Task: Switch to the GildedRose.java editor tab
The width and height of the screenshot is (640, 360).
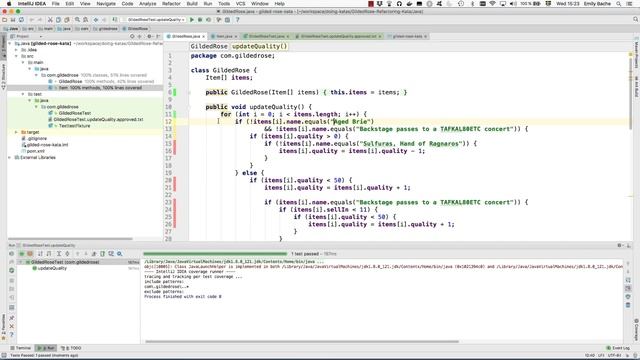Action: point(185,36)
